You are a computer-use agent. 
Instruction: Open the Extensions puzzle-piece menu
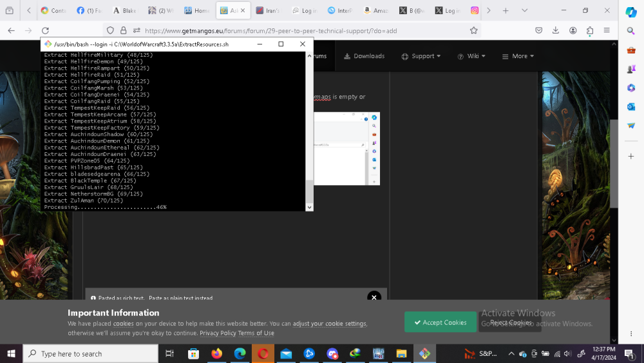pyautogui.click(x=590, y=30)
